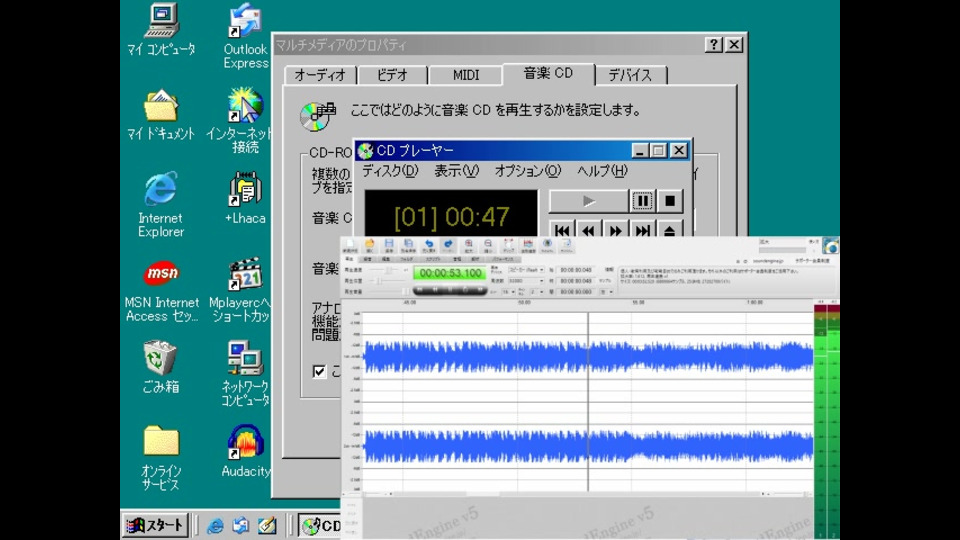Screen dimensions: 960x540
Task: Click the lower channel blue waveform
Action: 588,446
